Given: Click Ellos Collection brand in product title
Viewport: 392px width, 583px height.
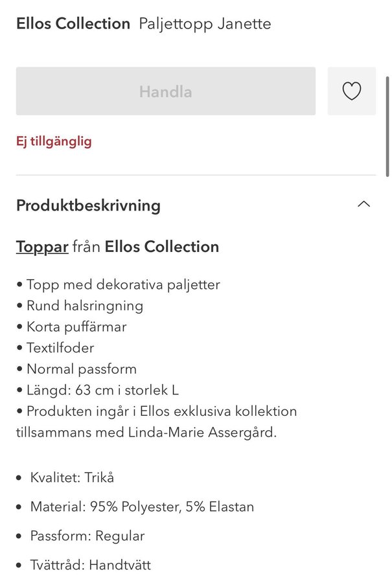Looking at the screenshot, I should point(73,24).
